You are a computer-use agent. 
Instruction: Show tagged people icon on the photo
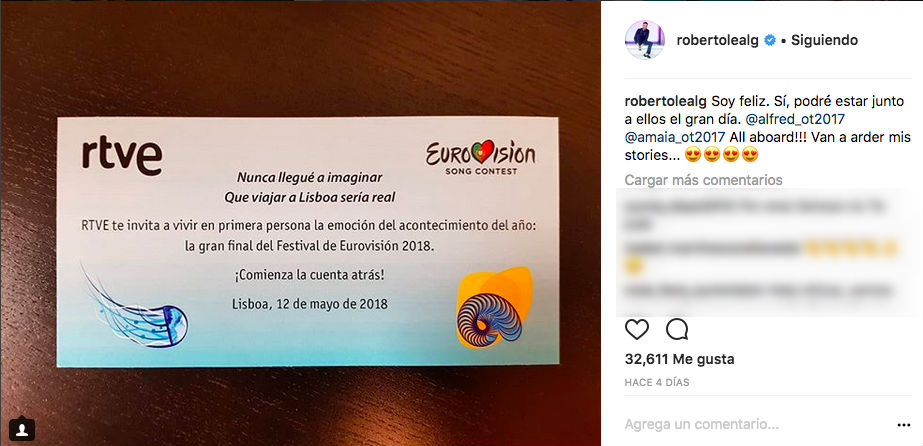(x=22, y=429)
